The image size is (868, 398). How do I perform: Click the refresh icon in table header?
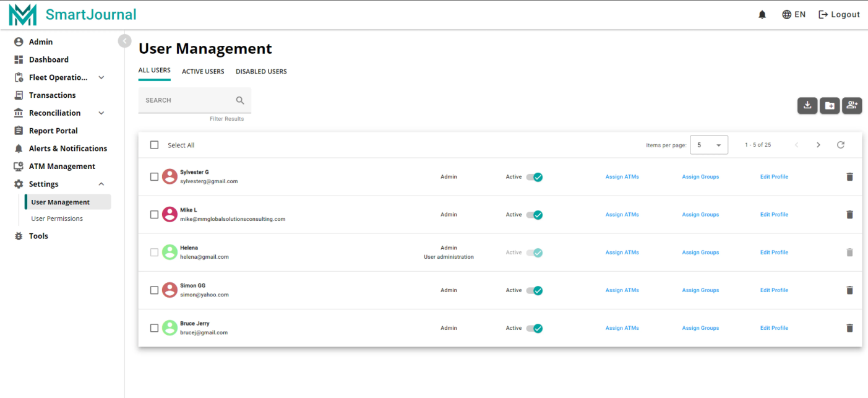840,145
